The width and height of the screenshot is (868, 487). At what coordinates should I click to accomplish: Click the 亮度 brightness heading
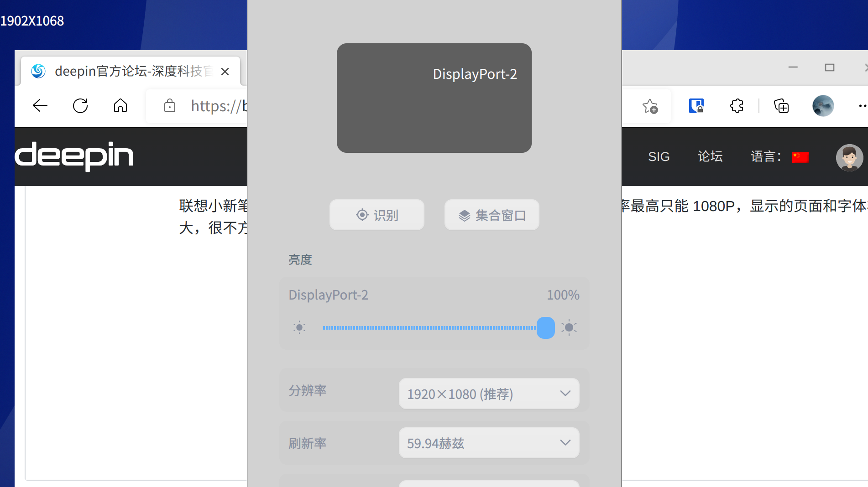pyautogui.click(x=300, y=259)
